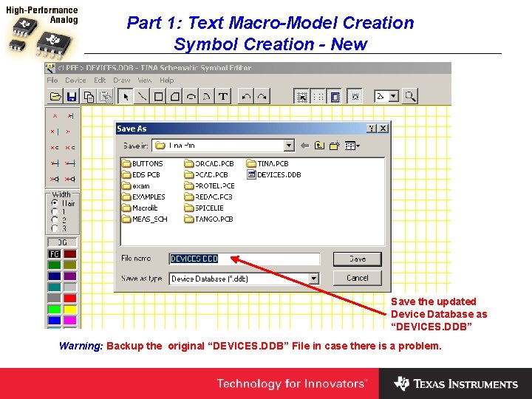This screenshot has height=399, width=532.
Task: Expand the Save in folder dropdown
Action: click(289, 146)
